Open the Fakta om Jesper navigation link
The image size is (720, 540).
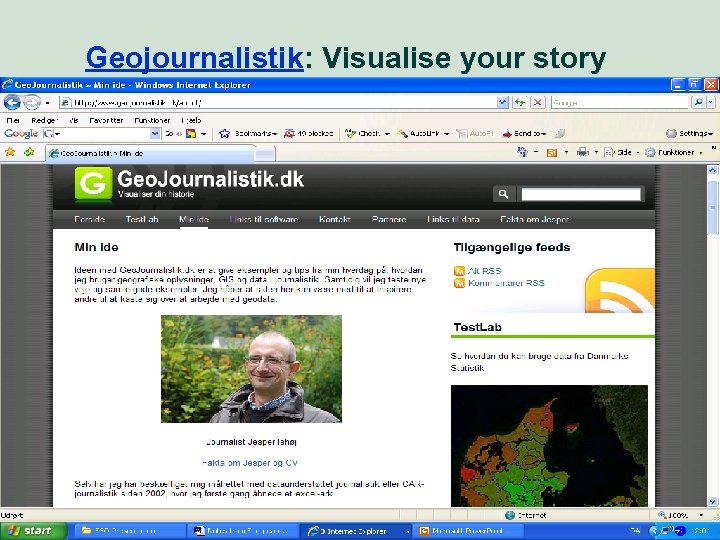(534, 219)
